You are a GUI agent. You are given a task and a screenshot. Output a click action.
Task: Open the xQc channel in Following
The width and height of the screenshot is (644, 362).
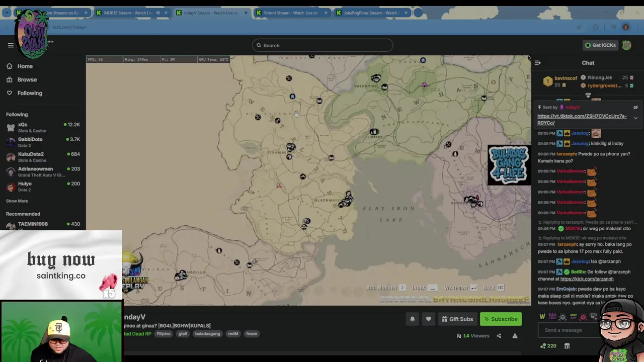coord(43,127)
